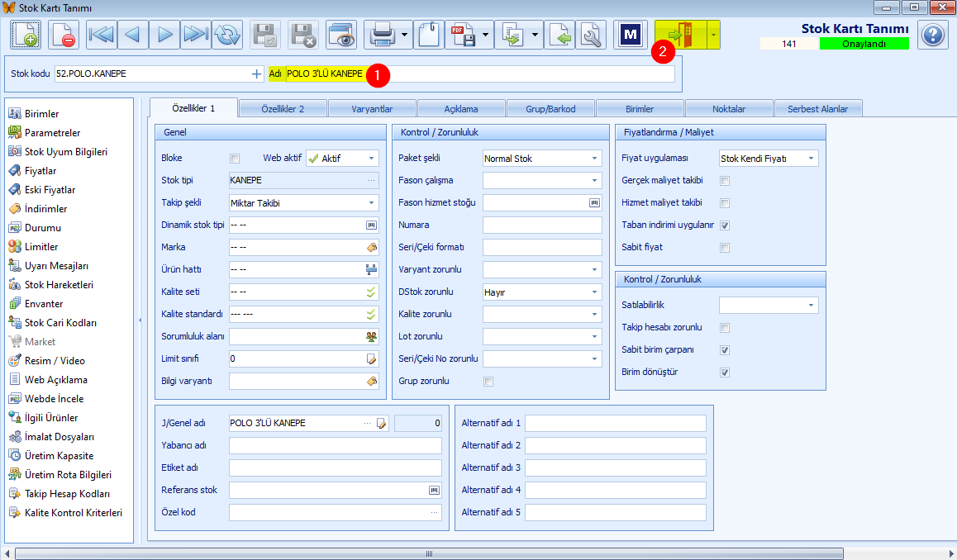The height and width of the screenshot is (560, 957).
Task: Open Stok Hareketleri in the sidebar
Action: 59,285
